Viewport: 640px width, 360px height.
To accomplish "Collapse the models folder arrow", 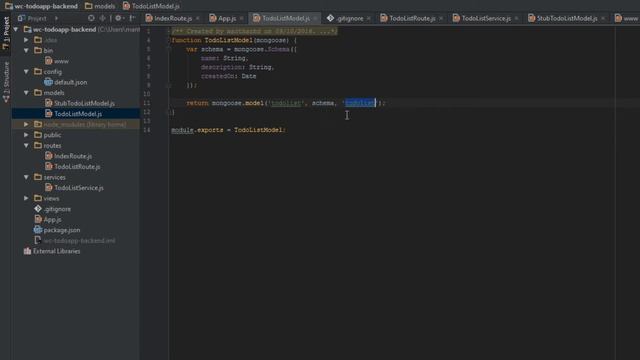I will pyautogui.click(x=26, y=93).
